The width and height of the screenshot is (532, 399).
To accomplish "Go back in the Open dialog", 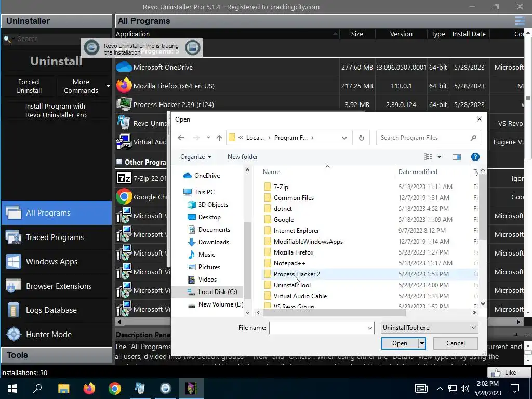I will click(x=181, y=138).
